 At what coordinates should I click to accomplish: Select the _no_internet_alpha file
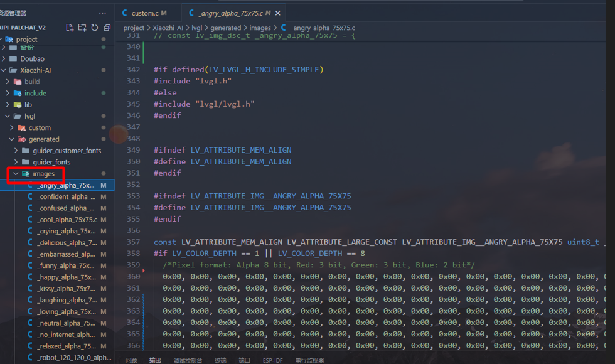pyautogui.click(x=66, y=335)
